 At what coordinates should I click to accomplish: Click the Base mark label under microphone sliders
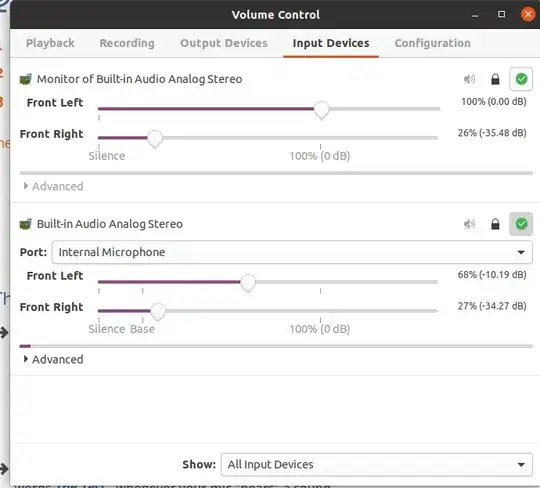pos(142,329)
